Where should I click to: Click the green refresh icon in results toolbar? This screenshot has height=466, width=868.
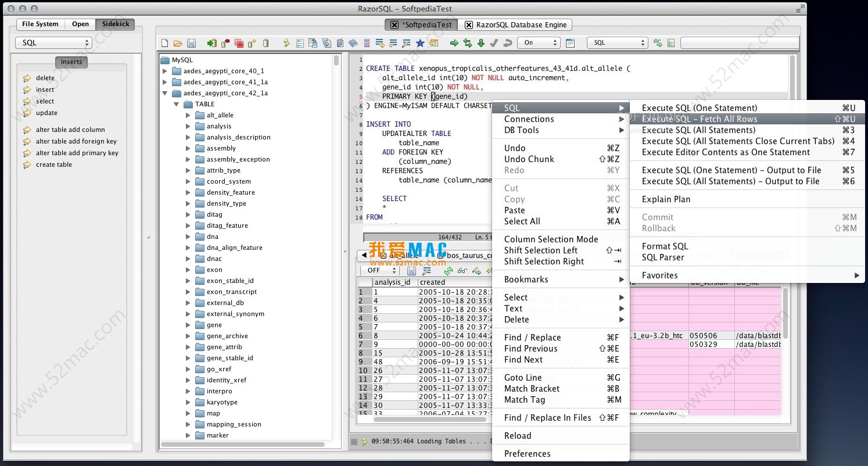pos(448,271)
